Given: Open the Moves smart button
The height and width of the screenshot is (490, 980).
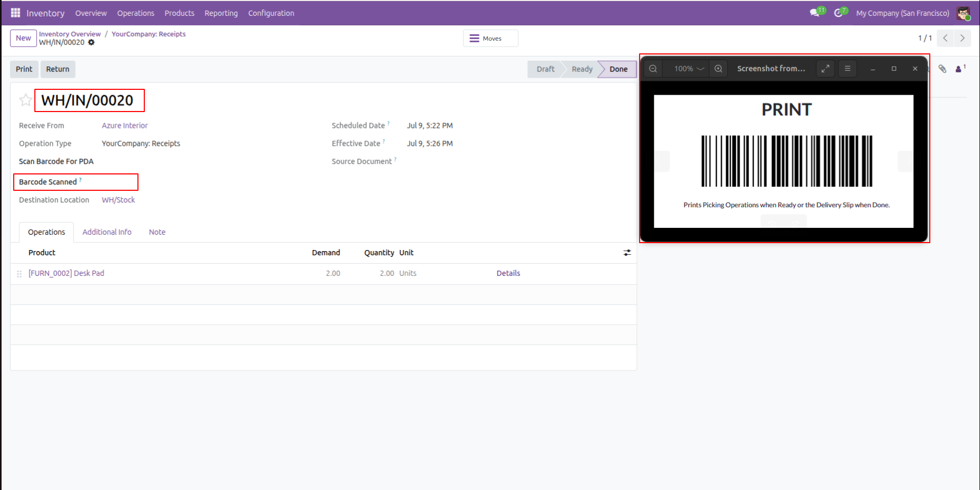Looking at the screenshot, I should (x=491, y=38).
